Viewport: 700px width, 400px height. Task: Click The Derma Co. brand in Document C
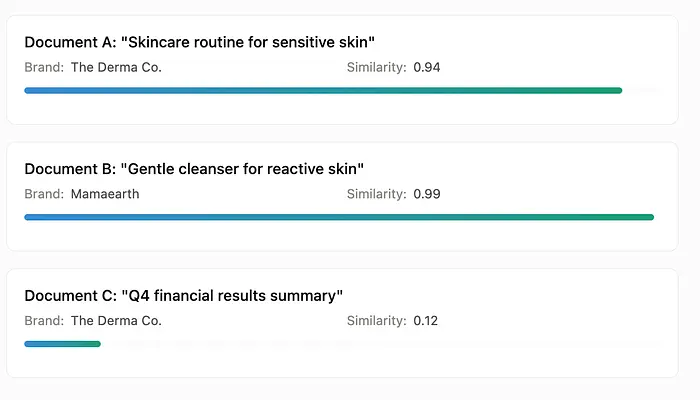(x=116, y=321)
